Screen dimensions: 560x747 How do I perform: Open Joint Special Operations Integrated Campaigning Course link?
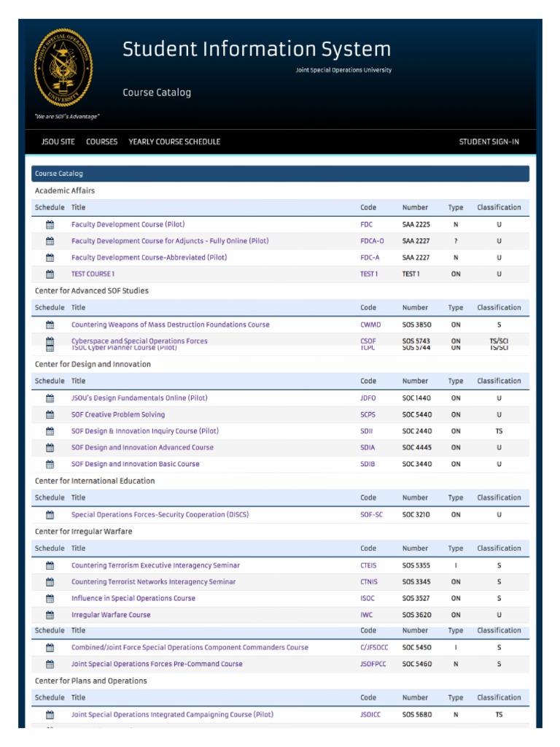172,715
